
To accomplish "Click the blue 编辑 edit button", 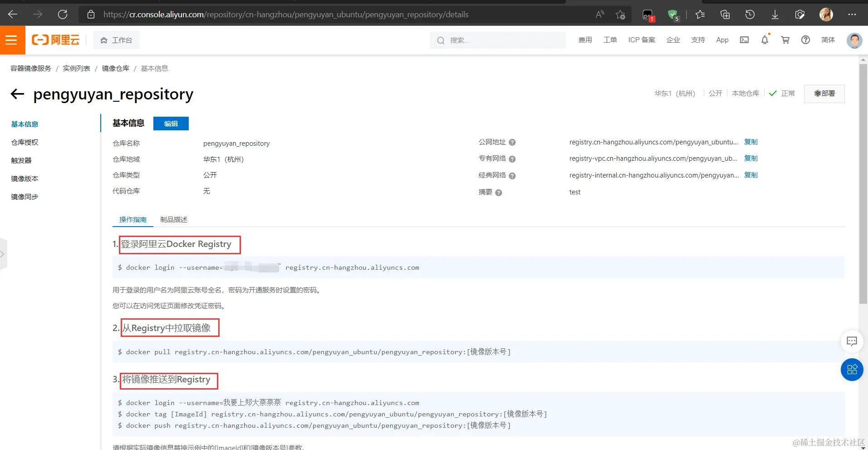I will coord(171,124).
